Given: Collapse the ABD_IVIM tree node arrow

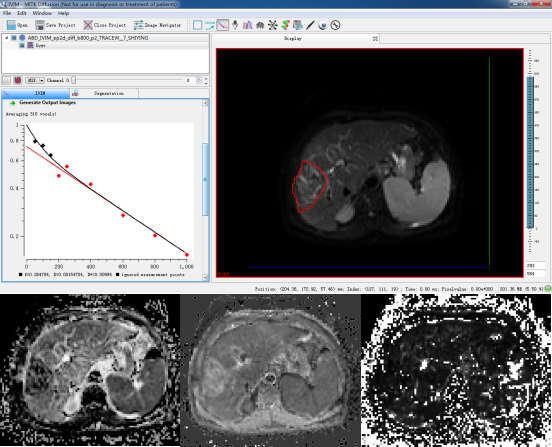Looking at the screenshot, I should (x=6, y=38).
